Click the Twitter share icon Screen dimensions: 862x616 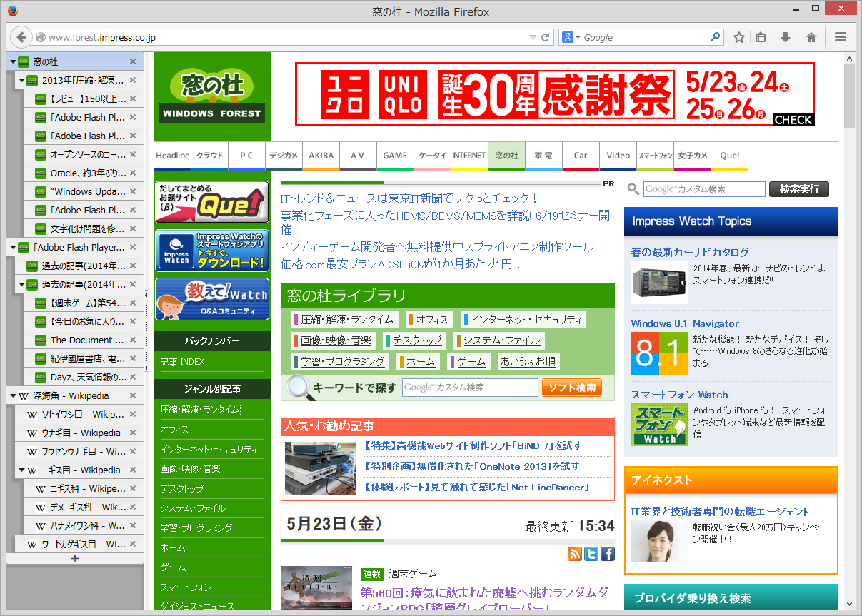click(591, 553)
